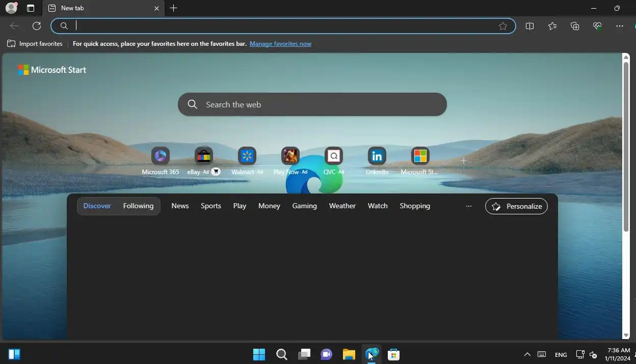Screen dimensions: 636x364
Task: Open Windows Start menu
Action: point(259,354)
